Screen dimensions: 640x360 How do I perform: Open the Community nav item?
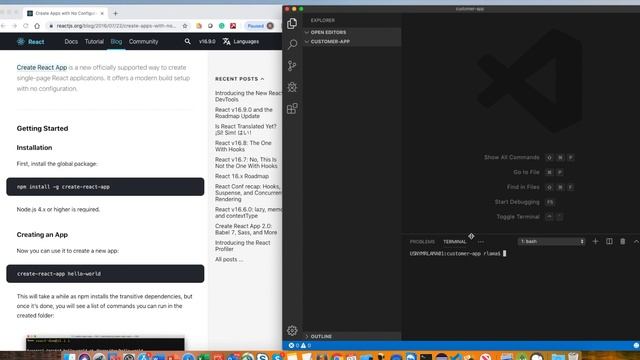143,41
